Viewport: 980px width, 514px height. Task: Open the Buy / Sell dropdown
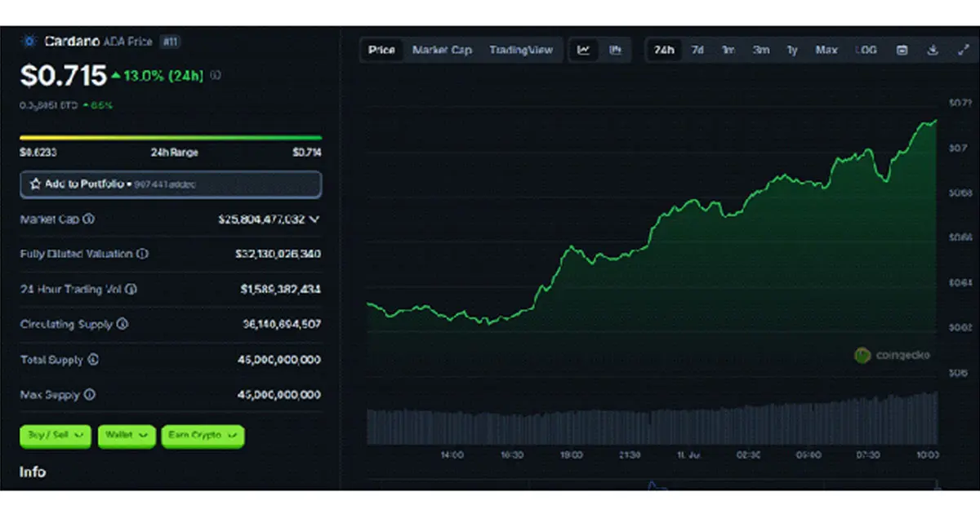coord(57,436)
